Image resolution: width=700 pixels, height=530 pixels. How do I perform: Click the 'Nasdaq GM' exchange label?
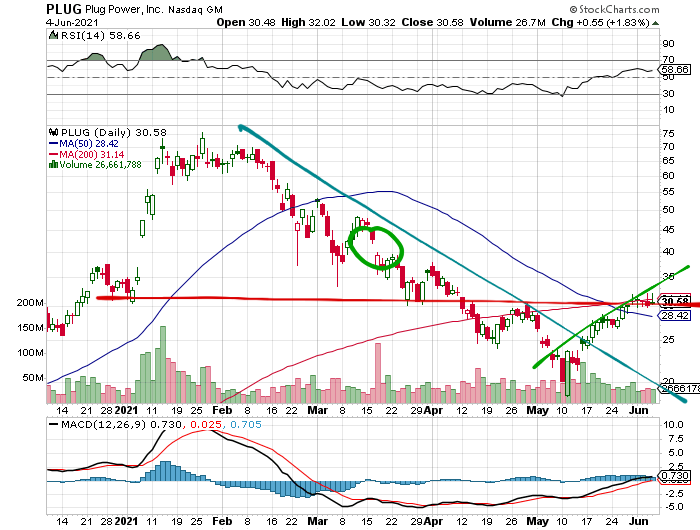coord(195,9)
